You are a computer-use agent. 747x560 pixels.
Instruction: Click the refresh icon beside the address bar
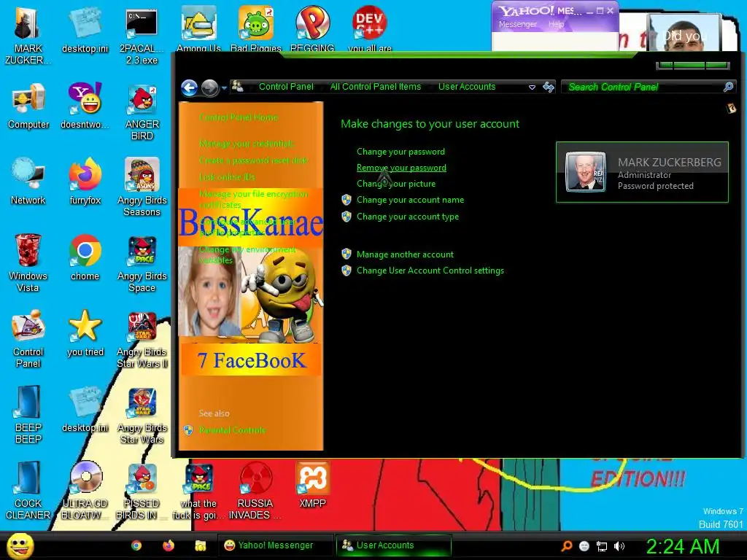[x=549, y=87]
